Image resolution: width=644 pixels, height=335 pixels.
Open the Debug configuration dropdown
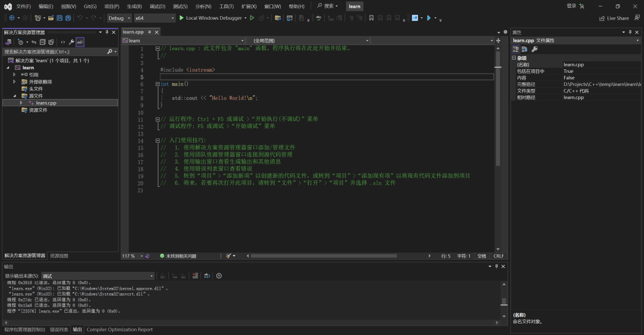(119, 18)
